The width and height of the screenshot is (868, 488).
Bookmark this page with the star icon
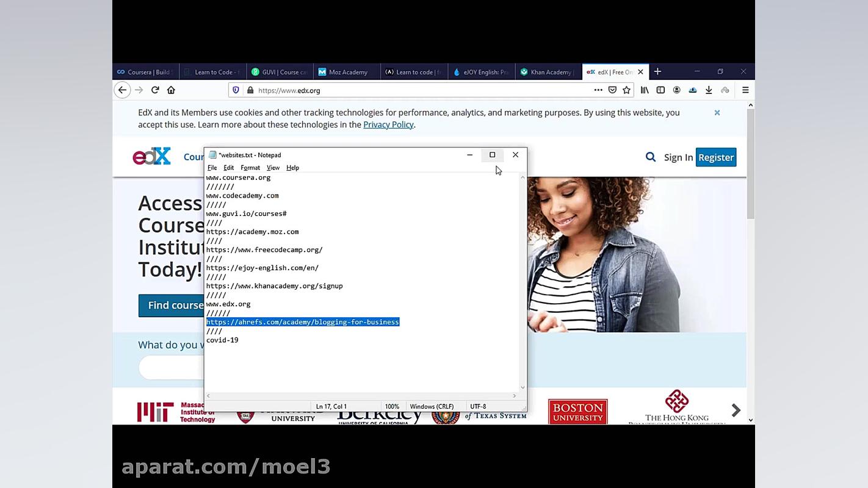coord(626,90)
